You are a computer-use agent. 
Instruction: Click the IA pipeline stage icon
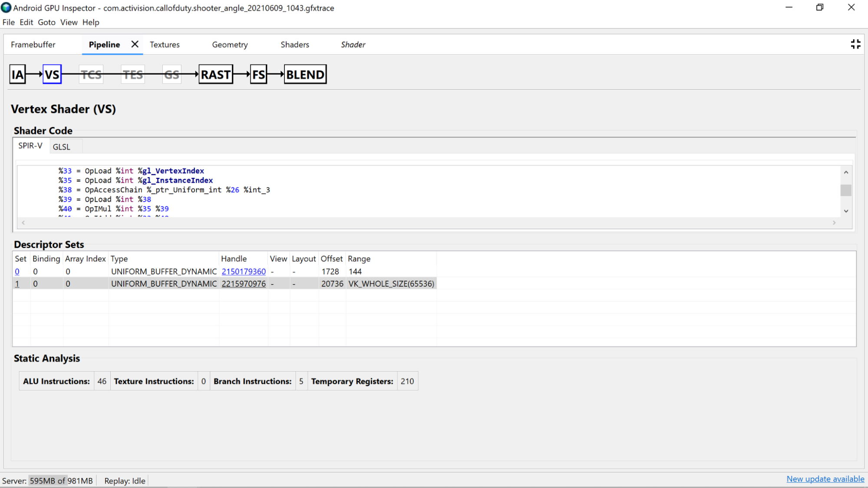click(x=18, y=75)
